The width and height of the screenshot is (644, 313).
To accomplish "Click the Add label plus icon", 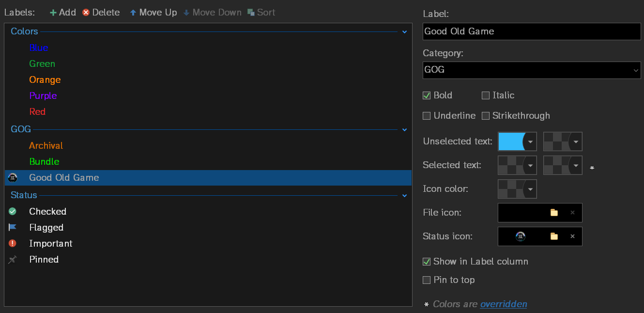I will 53,13.
